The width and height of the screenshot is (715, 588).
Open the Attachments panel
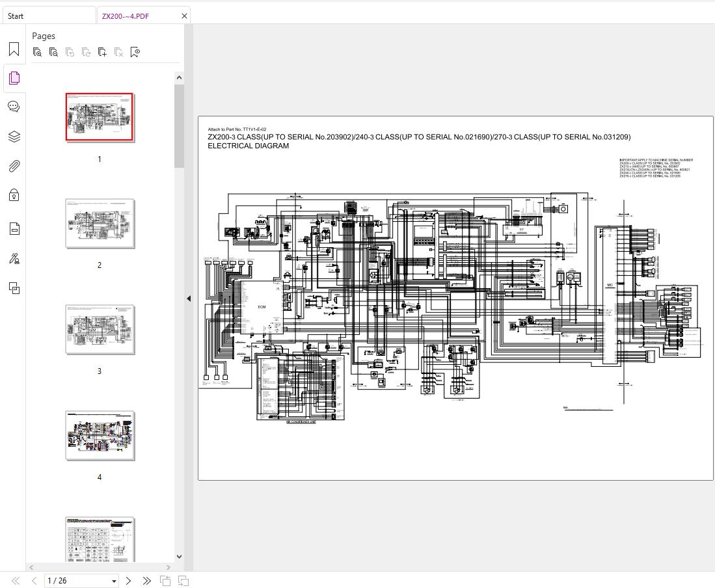click(14, 167)
